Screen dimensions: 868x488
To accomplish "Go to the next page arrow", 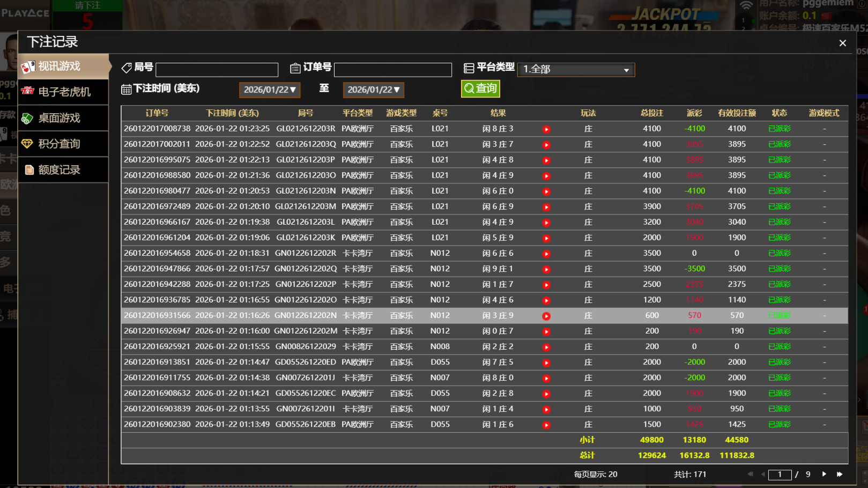I will coord(824,474).
